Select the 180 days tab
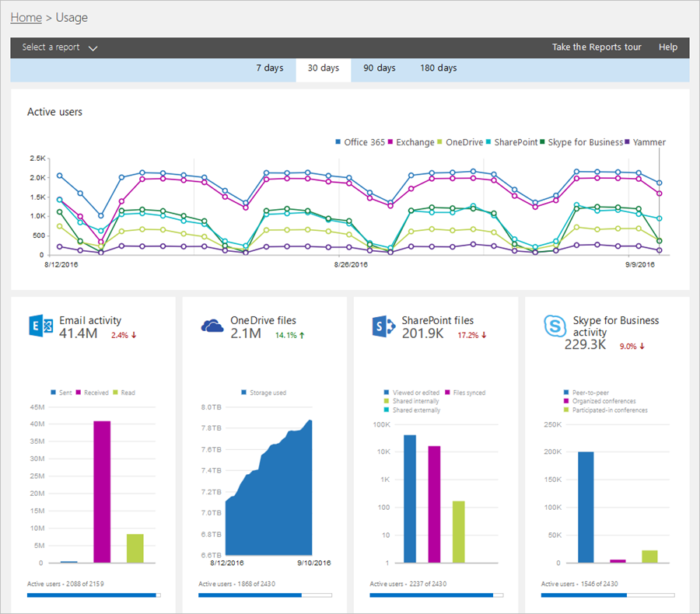 pos(438,68)
